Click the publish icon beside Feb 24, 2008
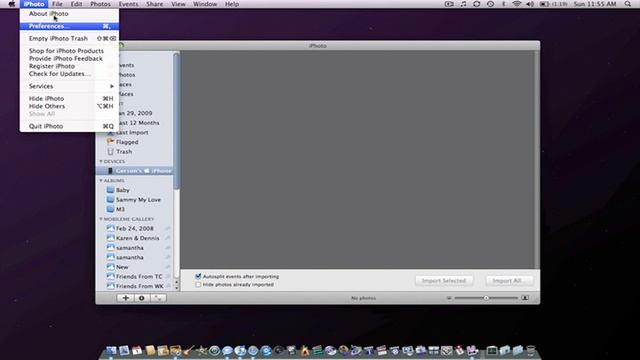640x360 pixels. 168,229
